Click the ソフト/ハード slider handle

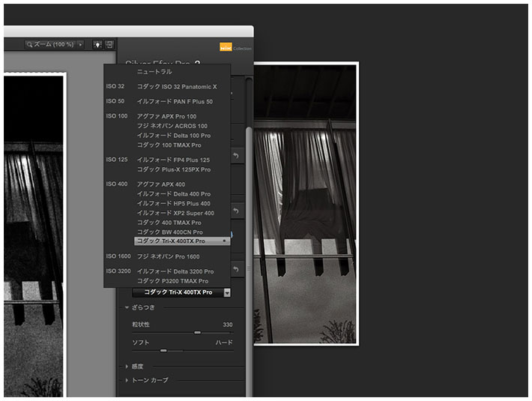pyautogui.click(x=163, y=351)
